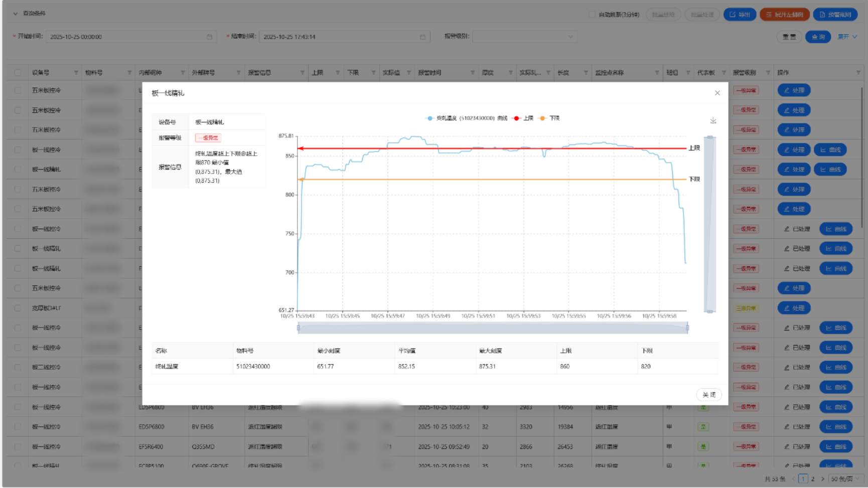The image size is (868, 488).
Task: Enable the 自动刷新(3分钟) checkbox
Action: [x=592, y=15]
